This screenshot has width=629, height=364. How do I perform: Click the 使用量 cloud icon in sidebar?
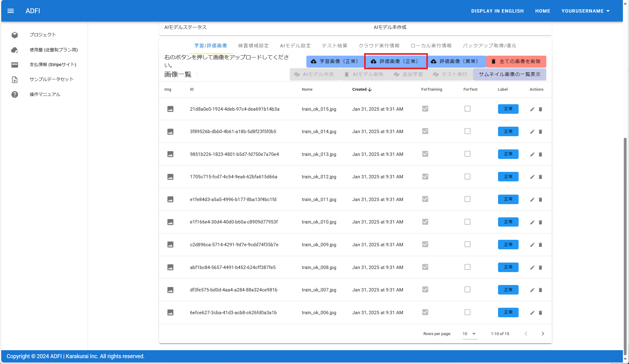[14, 50]
